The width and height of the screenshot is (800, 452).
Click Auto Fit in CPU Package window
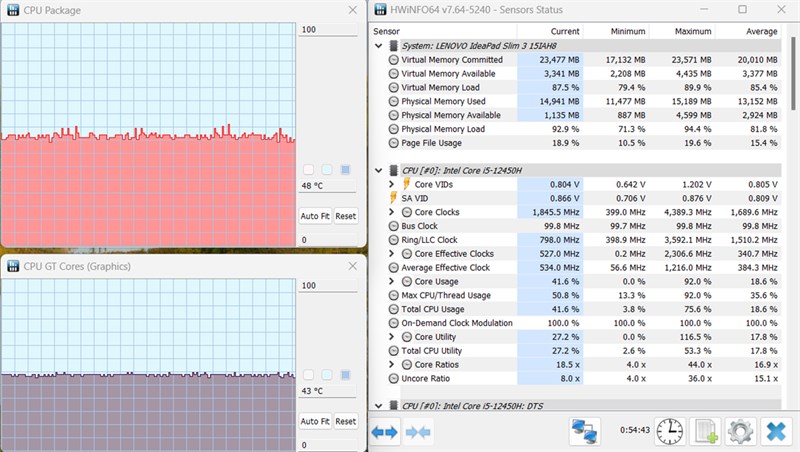(x=315, y=216)
